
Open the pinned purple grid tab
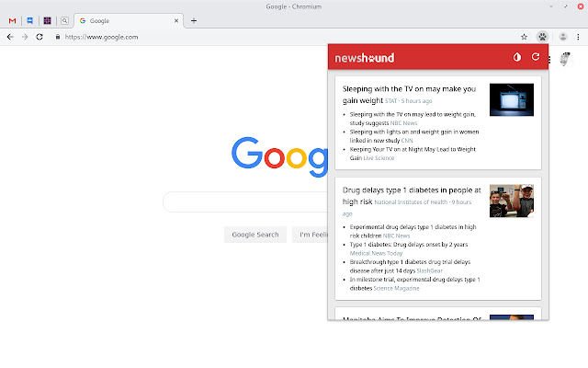coord(47,20)
